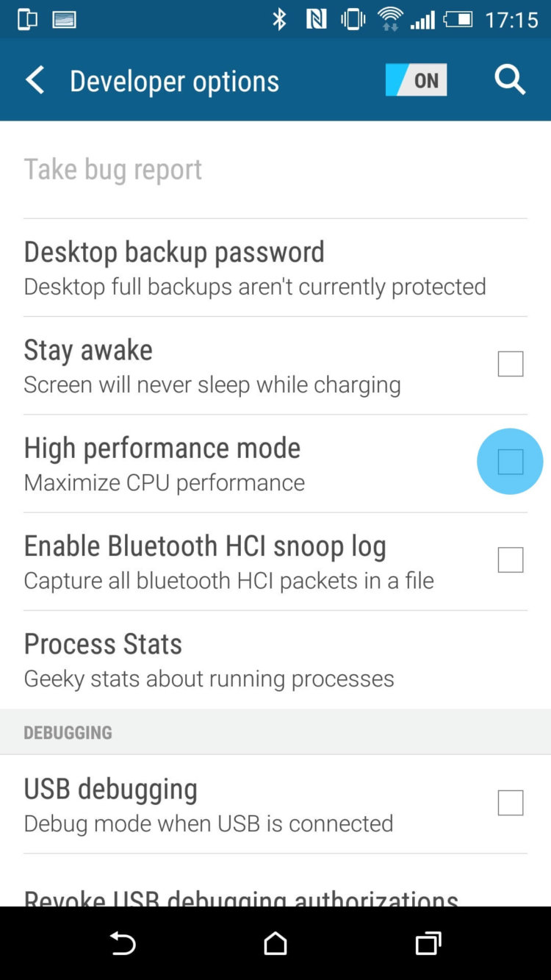This screenshot has height=980, width=551.
Task: Tap the NFC icon in the status bar
Action: point(314,19)
